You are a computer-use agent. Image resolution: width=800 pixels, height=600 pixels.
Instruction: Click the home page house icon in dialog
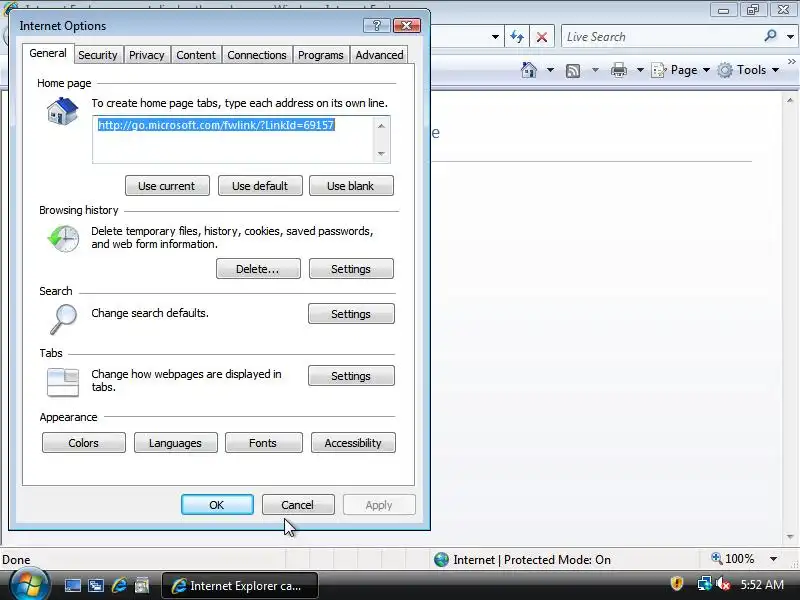62,111
